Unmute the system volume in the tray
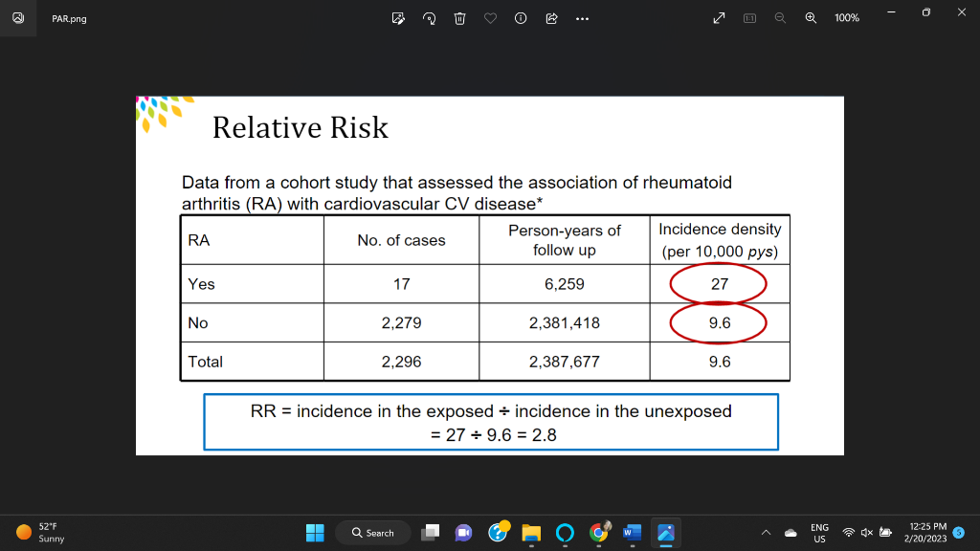980x551 pixels. [x=866, y=532]
